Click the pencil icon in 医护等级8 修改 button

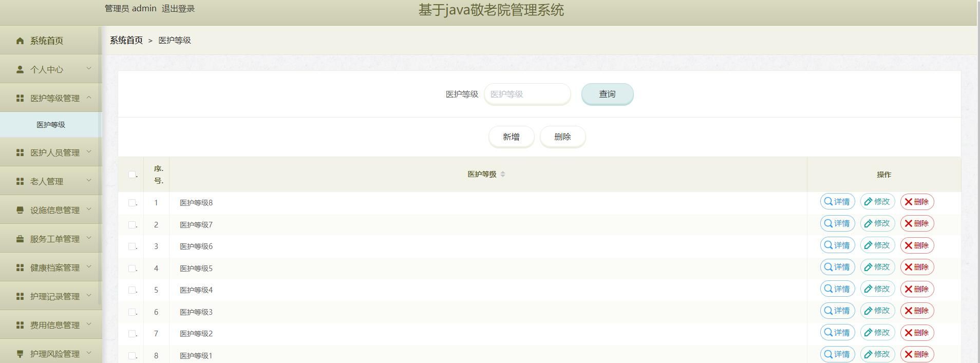[x=869, y=202]
